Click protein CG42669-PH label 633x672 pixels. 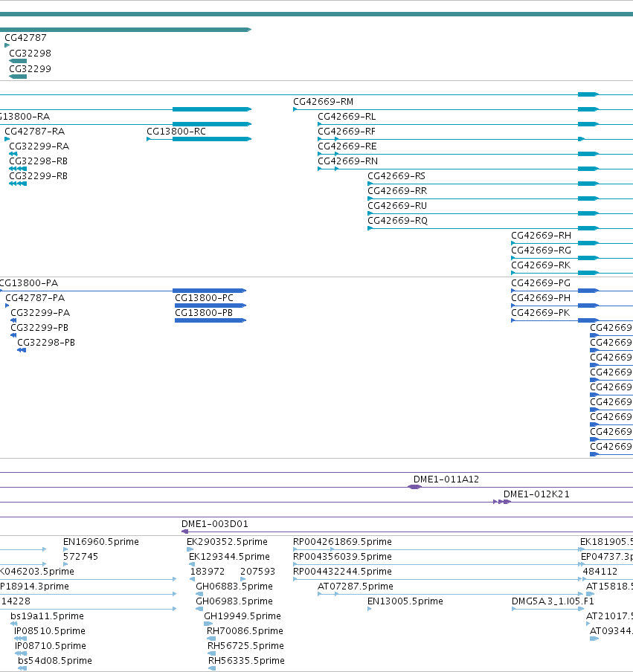coord(541,298)
